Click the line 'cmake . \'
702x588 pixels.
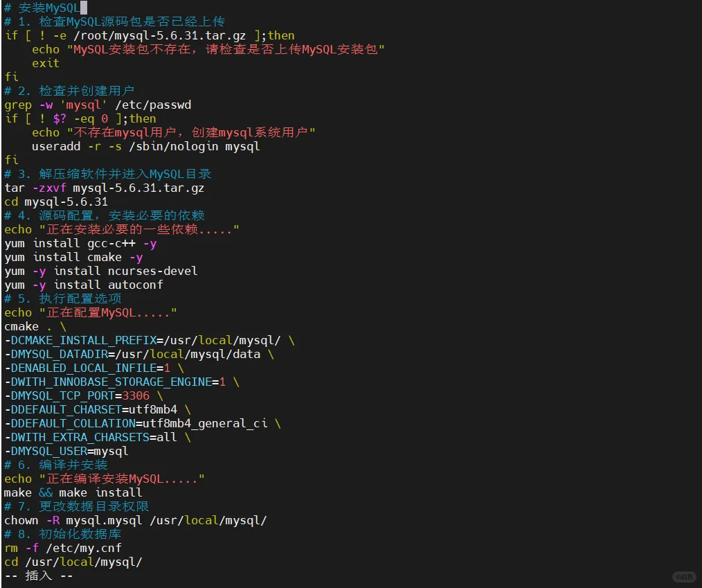pyautogui.click(x=35, y=326)
